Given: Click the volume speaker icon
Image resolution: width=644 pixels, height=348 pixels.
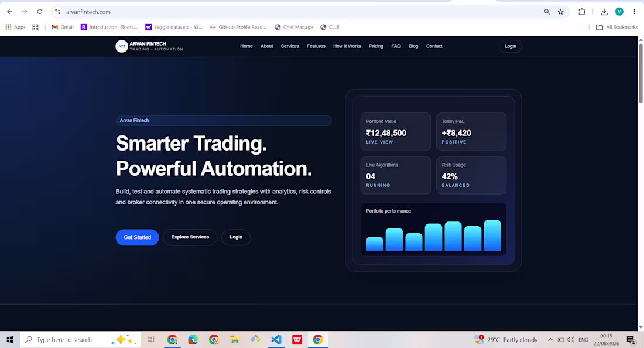Looking at the screenshot, I should [570, 340].
